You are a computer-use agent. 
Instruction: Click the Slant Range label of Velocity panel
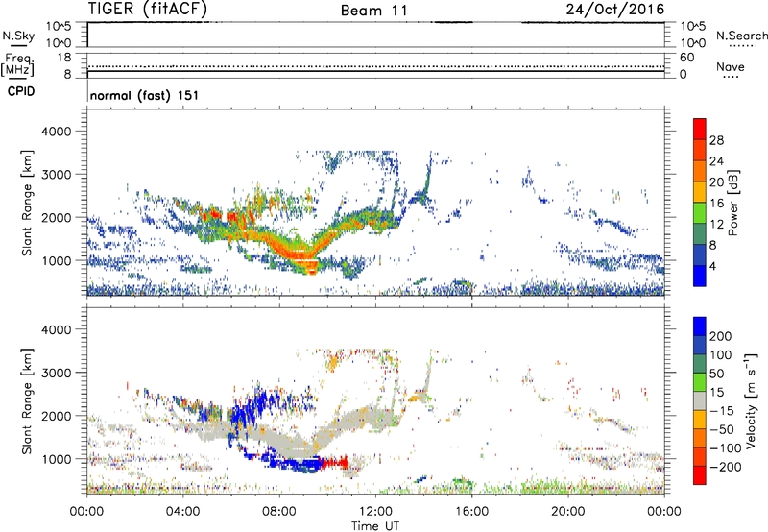[x=27, y=401]
